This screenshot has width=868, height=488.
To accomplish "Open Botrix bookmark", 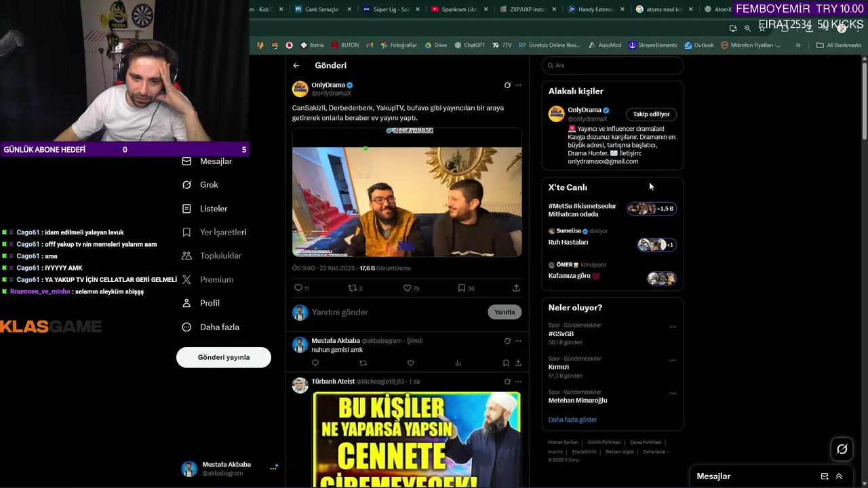I will [311, 45].
